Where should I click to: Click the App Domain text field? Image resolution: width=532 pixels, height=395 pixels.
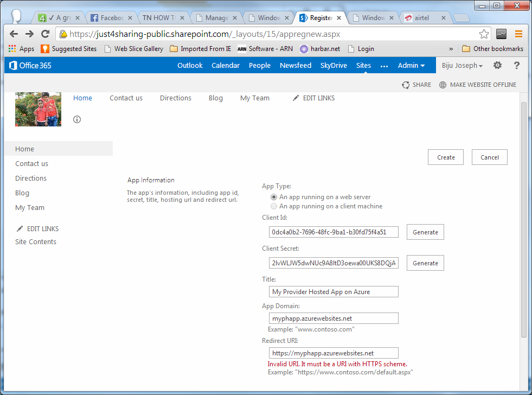click(334, 318)
